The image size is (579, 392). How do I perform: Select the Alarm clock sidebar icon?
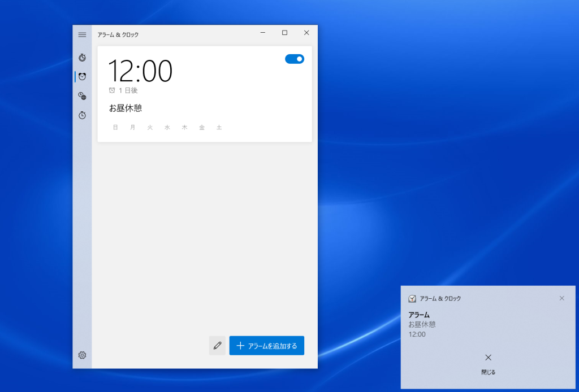(x=82, y=77)
